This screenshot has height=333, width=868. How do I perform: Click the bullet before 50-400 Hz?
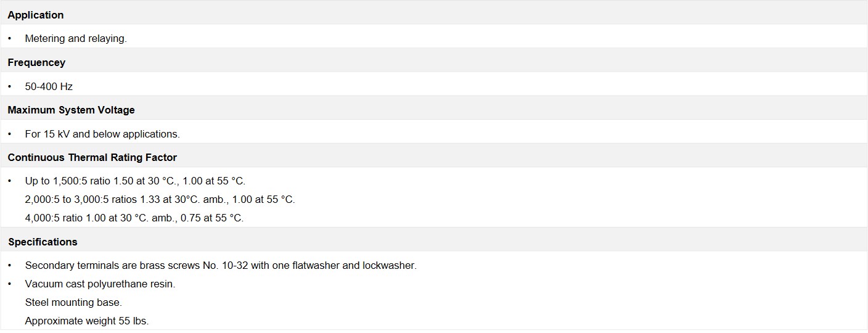[x=10, y=86]
